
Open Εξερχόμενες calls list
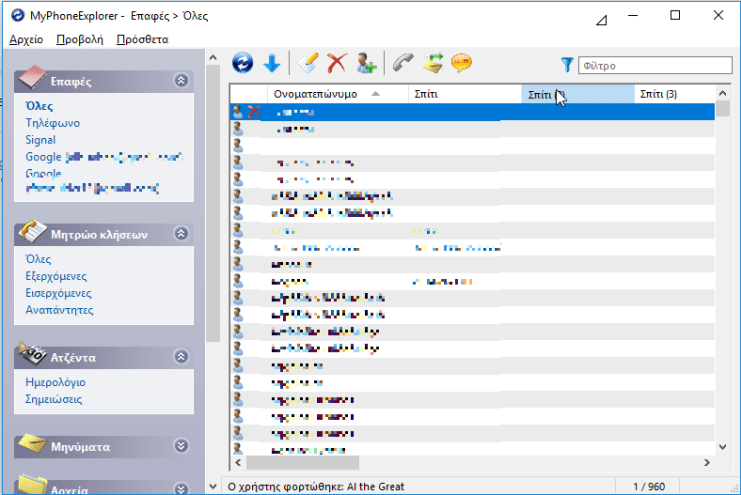(x=56, y=276)
